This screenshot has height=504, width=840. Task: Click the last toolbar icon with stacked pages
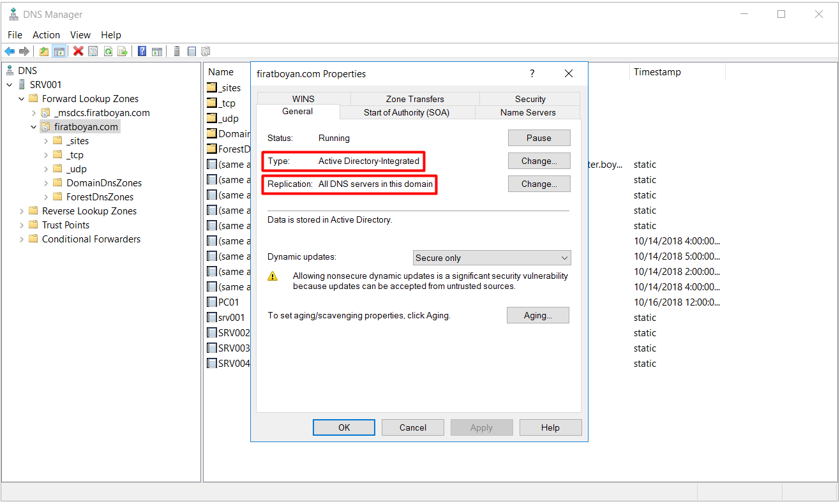coord(206,52)
